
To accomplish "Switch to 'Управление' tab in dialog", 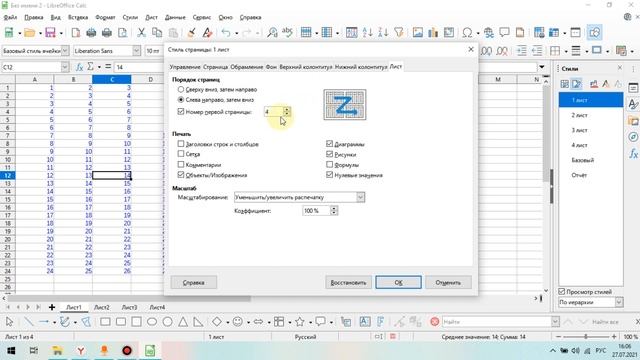I will pyautogui.click(x=185, y=67).
